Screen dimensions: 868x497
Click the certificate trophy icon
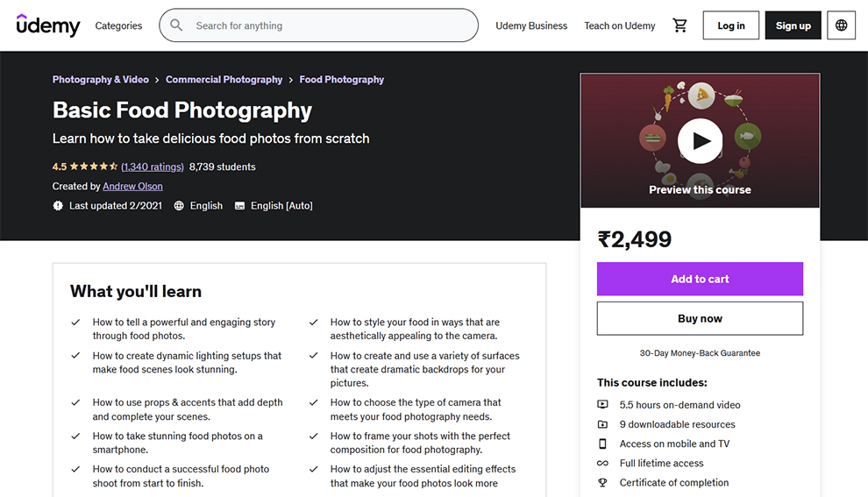(x=602, y=483)
